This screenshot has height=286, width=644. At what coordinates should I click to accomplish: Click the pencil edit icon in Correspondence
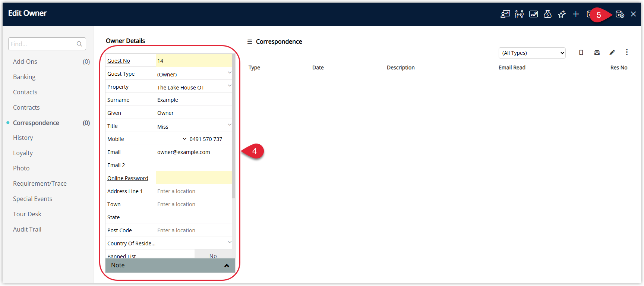[x=612, y=53]
